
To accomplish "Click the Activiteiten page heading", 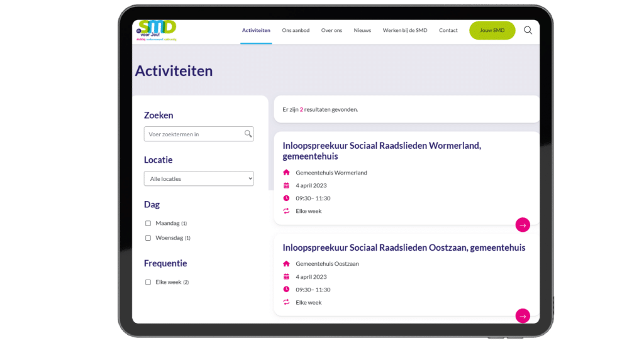I will click(174, 70).
